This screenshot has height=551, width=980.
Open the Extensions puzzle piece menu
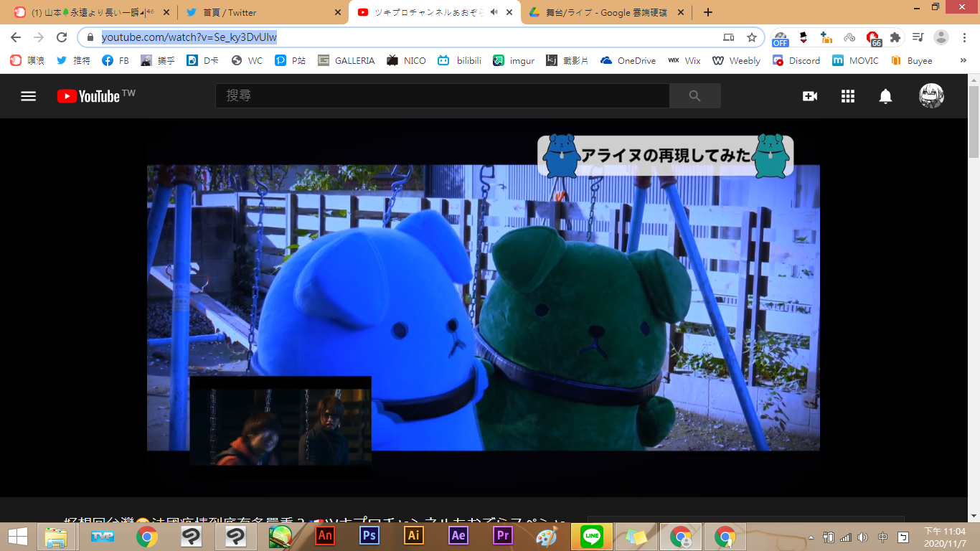click(895, 37)
